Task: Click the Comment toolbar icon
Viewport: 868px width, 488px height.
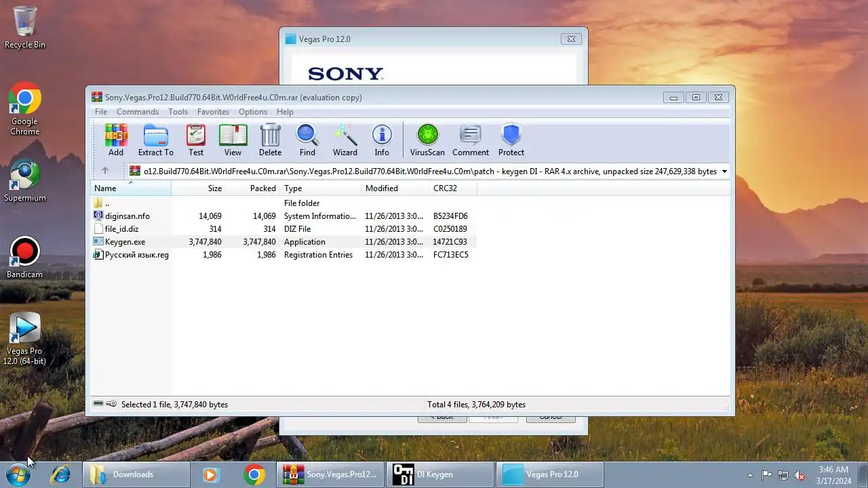Action: click(x=471, y=140)
